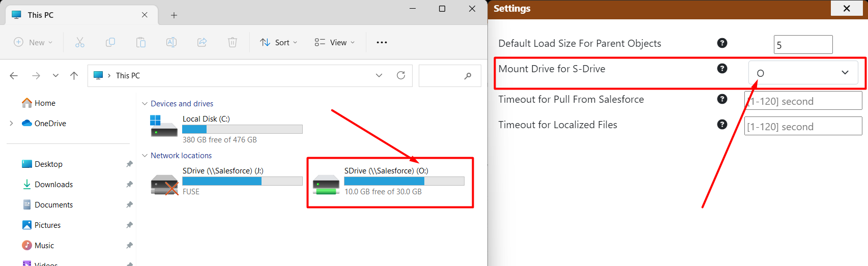The width and height of the screenshot is (868, 266).
Task: Click help icon for Mount Drive setting
Action: (x=722, y=69)
